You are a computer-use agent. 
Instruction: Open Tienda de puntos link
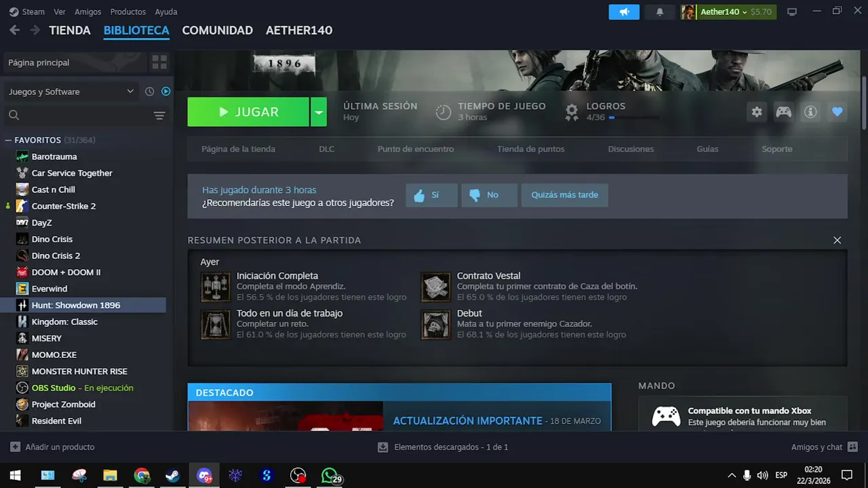(531, 149)
